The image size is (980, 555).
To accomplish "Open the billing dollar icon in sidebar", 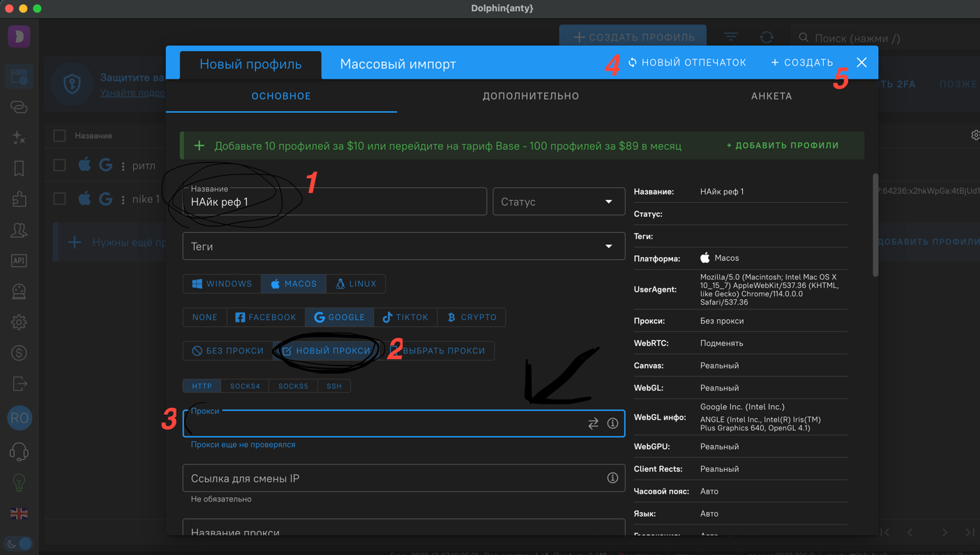I will [x=19, y=353].
